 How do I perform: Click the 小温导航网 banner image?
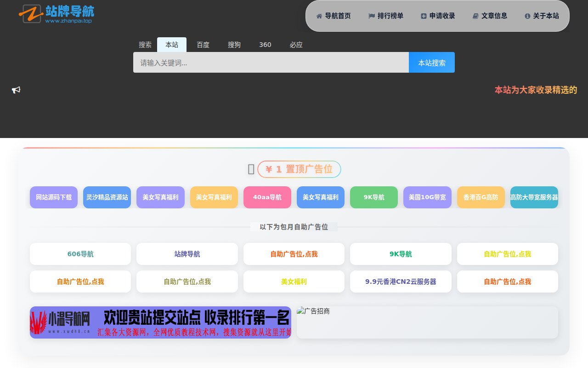[160, 322]
